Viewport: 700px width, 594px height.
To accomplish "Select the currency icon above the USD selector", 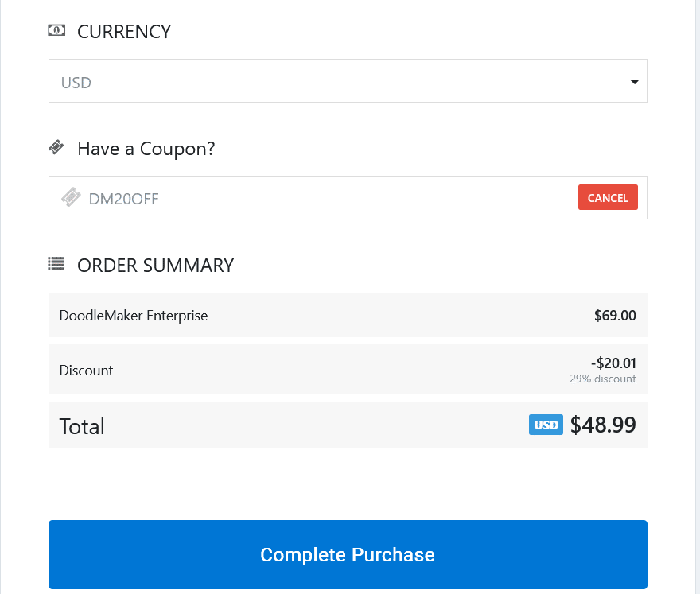I will 56,29.
